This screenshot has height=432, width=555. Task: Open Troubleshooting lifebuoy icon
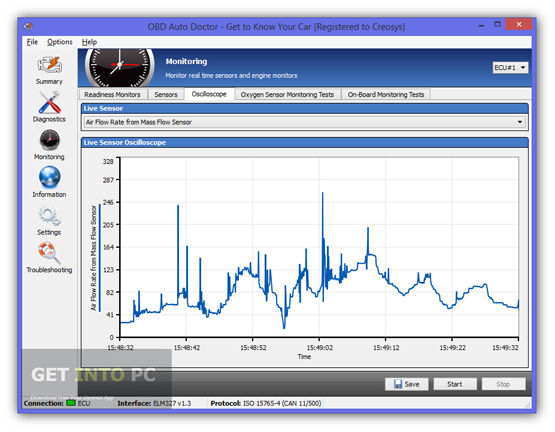[x=50, y=253]
